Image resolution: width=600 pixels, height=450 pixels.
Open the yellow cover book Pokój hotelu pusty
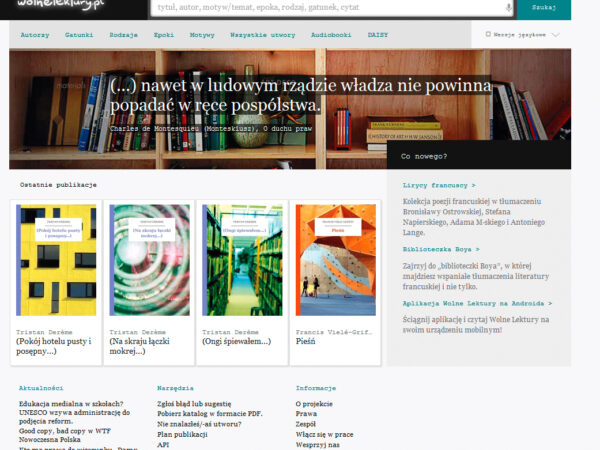pos(57,260)
